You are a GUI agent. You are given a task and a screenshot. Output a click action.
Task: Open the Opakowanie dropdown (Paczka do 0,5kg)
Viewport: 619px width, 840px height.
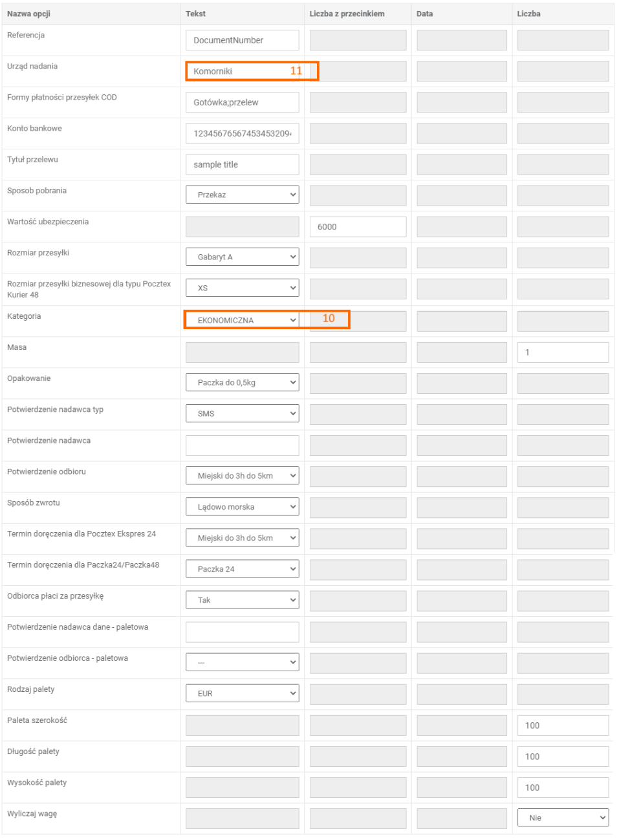[242, 382]
